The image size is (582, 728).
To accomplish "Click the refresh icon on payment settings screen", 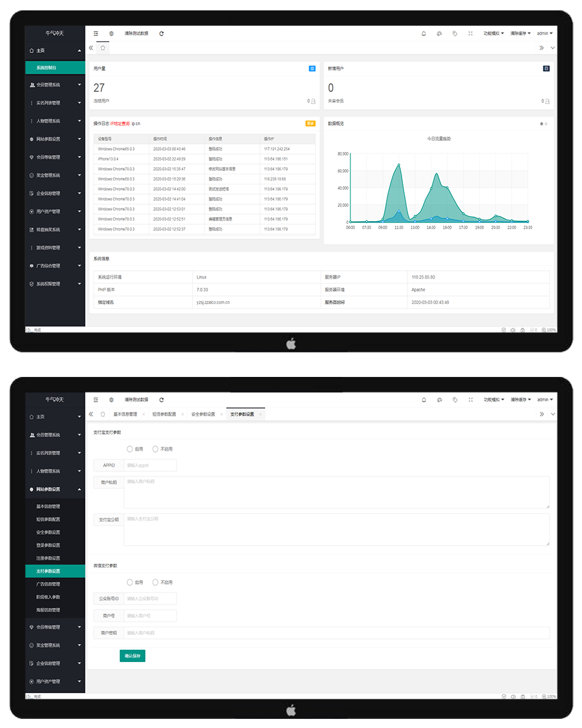I will (161, 400).
